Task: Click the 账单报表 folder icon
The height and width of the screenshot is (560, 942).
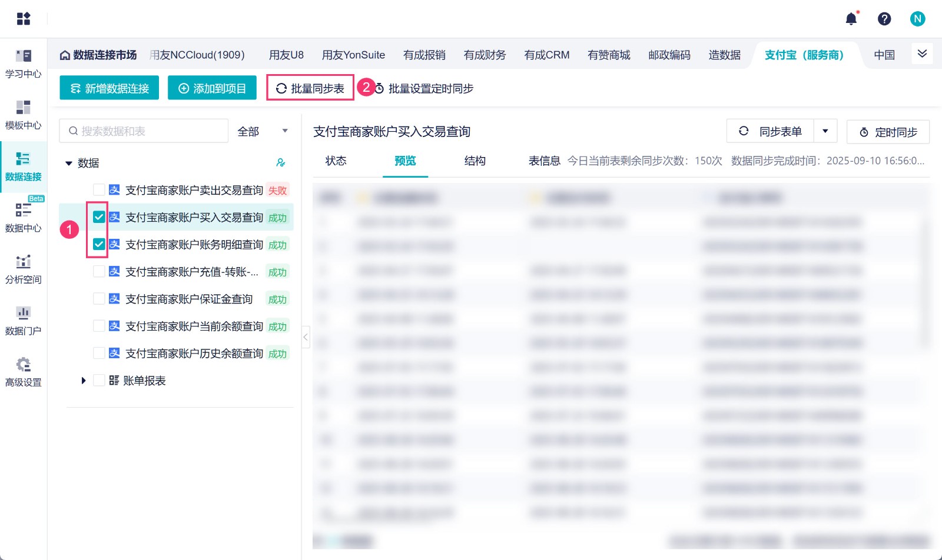Action: [114, 381]
